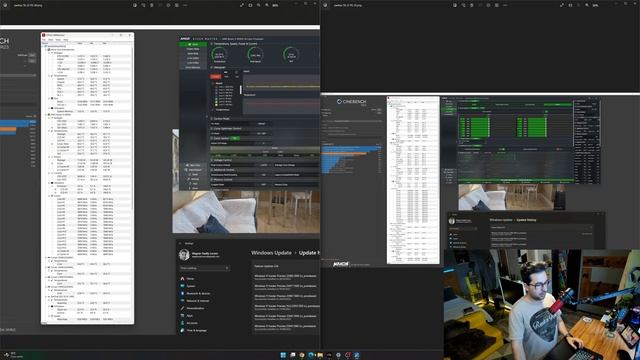
Task: Select the green Home tab in Ryzen Master
Action: (x=193, y=44)
